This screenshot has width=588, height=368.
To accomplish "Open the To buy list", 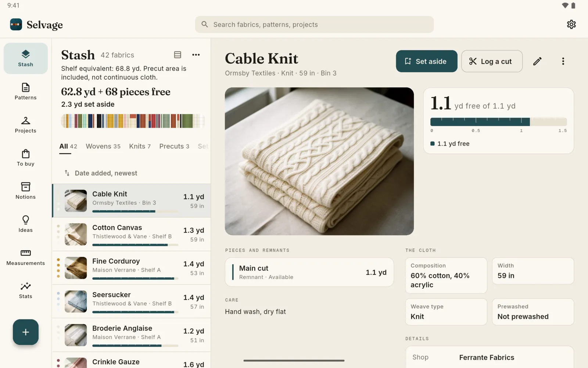I will coord(25,158).
